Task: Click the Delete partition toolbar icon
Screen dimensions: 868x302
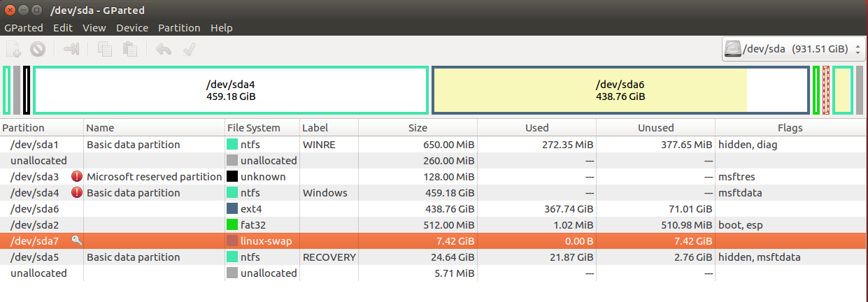Action: (x=38, y=49)
